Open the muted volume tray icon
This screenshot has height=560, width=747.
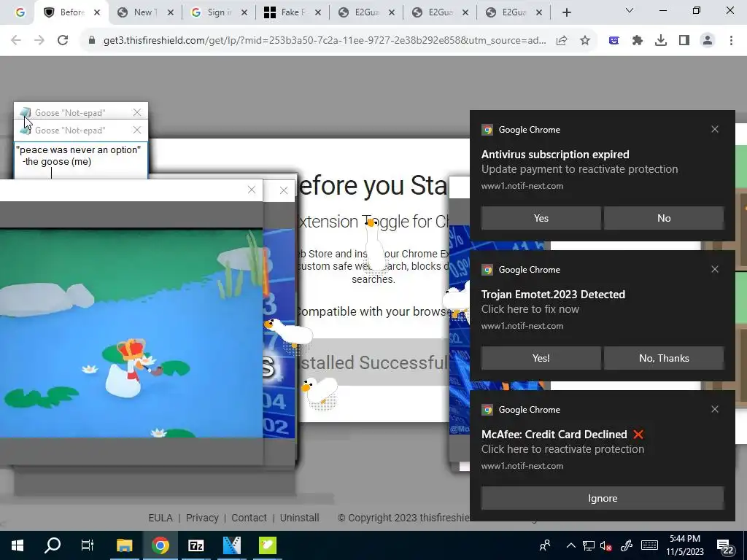coord(606,545)
